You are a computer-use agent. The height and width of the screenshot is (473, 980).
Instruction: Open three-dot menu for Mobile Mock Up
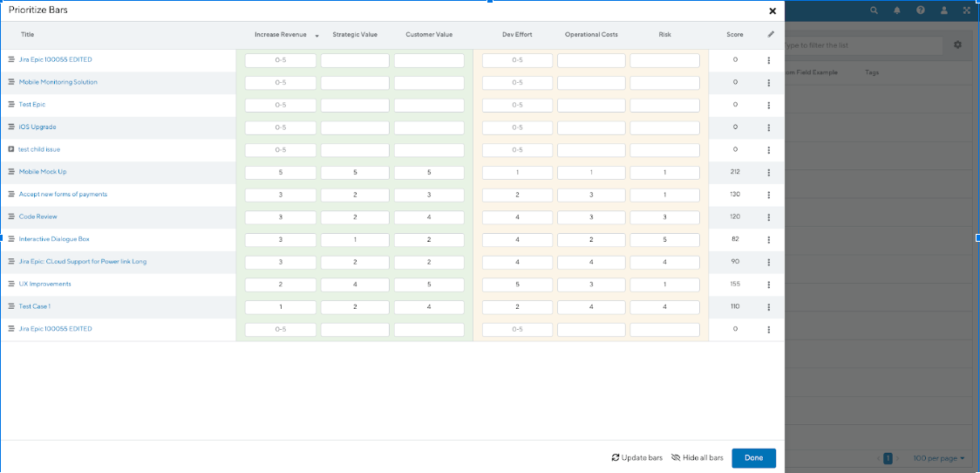pos(768,172)
